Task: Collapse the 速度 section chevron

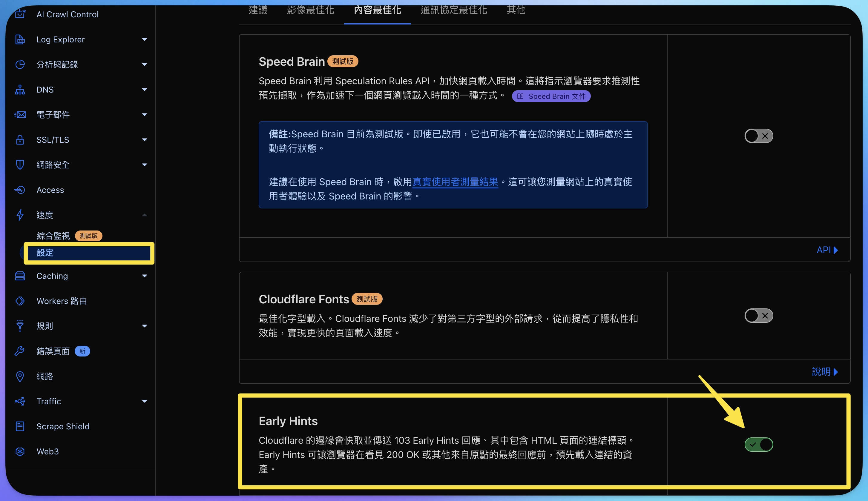Action: pyautogui.click(x=145, y=215)
